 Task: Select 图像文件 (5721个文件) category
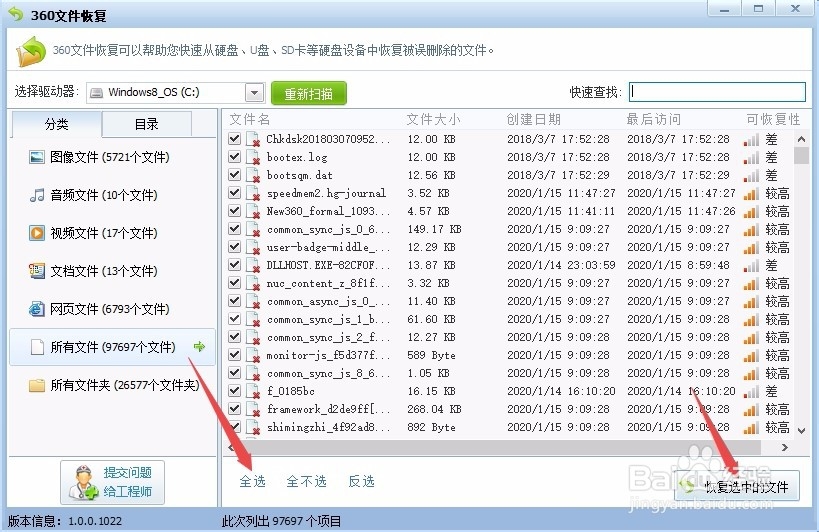pos(112,157)
